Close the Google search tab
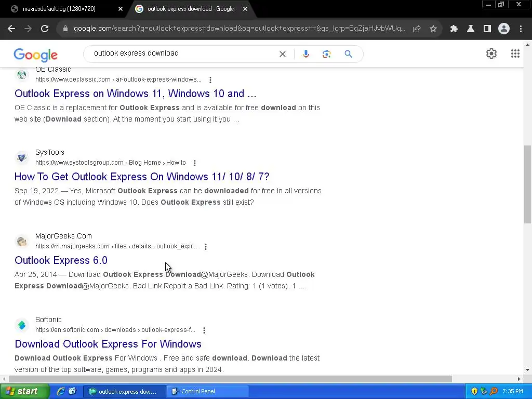The width and height of the screenshot is (532, 399). point(245,9)
